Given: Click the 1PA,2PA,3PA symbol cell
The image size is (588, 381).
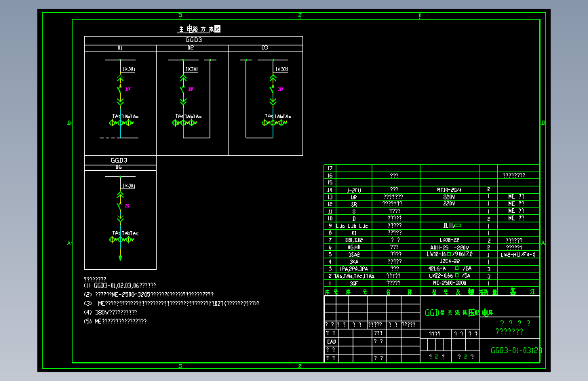Looking at the screenshot, I should pos(353,269).
